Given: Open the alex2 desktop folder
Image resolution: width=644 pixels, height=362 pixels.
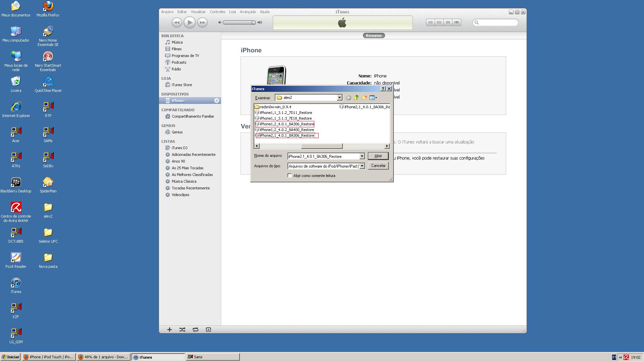Looking at the screenshot, I should coord(48,210).
